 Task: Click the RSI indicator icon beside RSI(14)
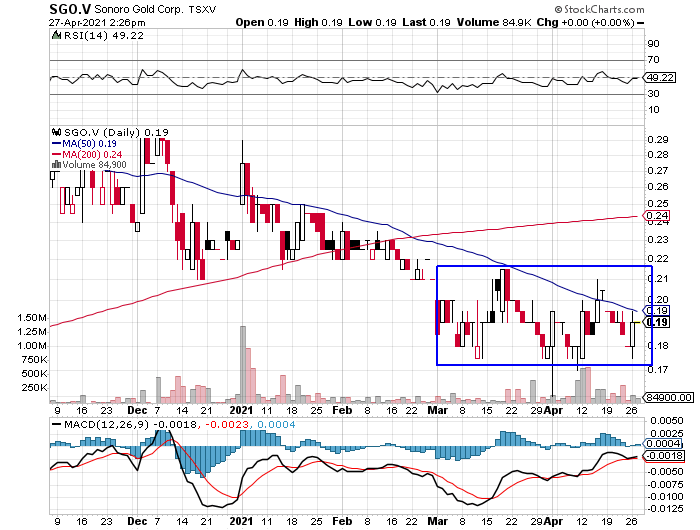[56, 35]
